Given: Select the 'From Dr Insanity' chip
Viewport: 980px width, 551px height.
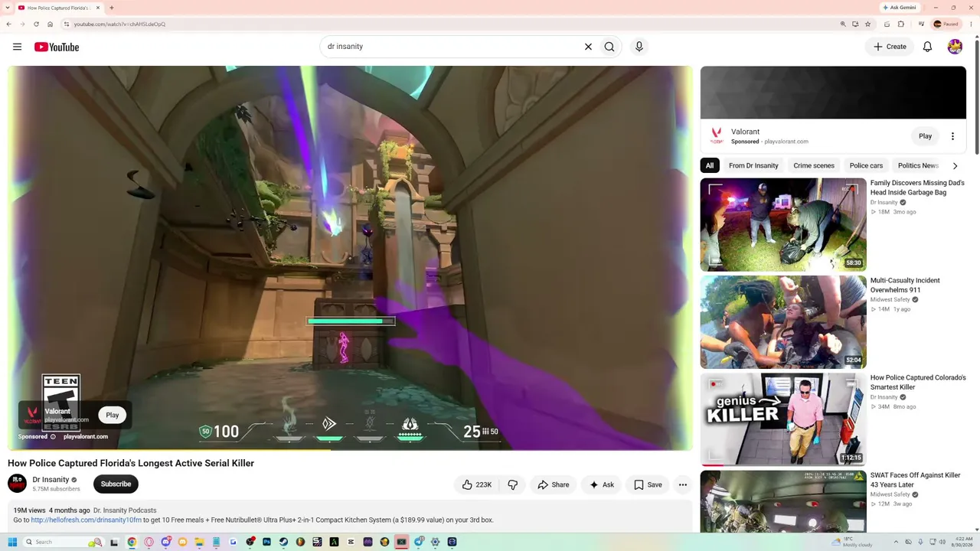Looking at the screenshot, I should (x=753, y=165).
